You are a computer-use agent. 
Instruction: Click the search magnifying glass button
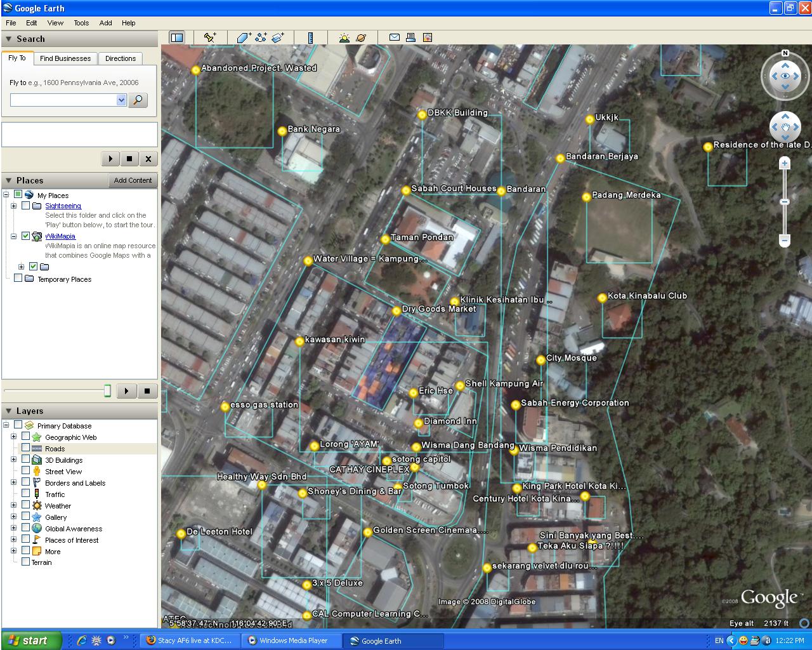(138, 100)
